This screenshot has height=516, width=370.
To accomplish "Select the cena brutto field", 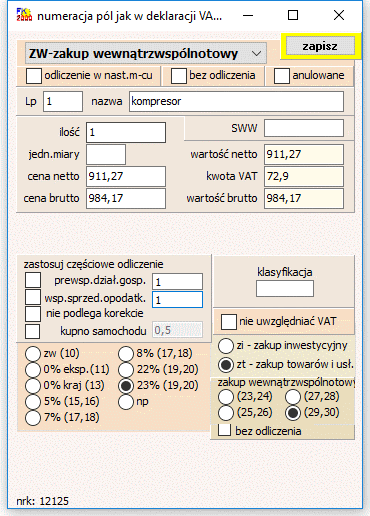I will click(x=126, y=199).
